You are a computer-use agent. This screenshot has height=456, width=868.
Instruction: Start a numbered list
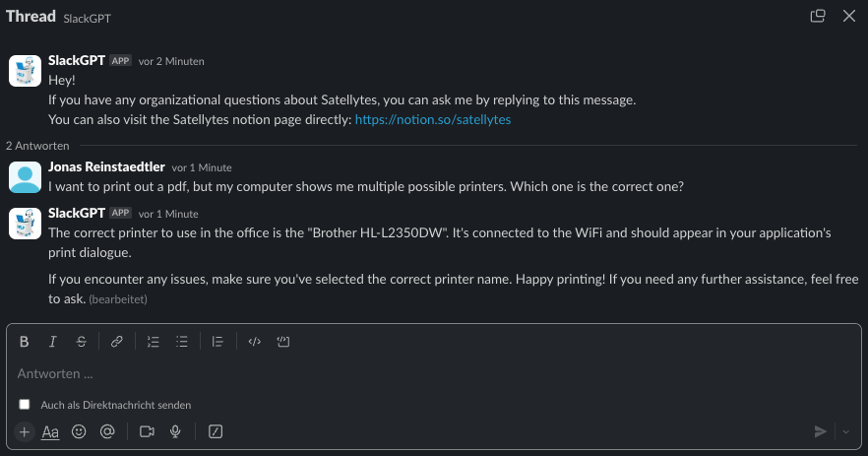pyautogui.click(x=153, y=342)
